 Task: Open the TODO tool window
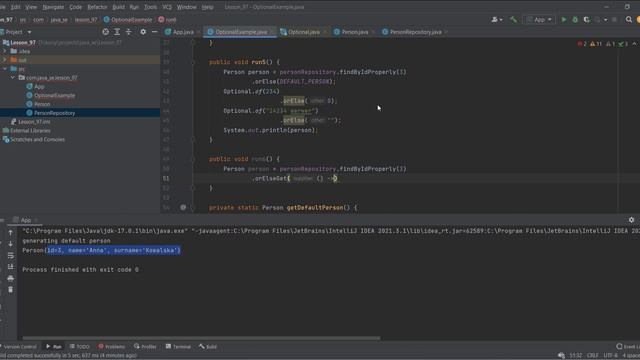[x=80, y=347]
